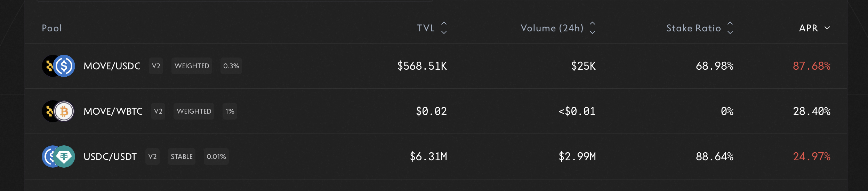The height and width of the screenshot is (191, 868).
Task: Click the 24.97% APR value
Action: [811, 156]
